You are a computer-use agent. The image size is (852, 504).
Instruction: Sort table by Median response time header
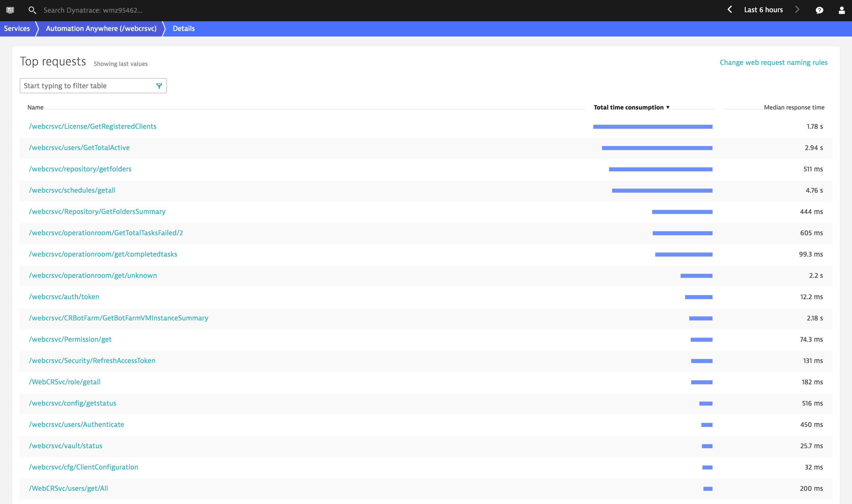click(794, 107)
